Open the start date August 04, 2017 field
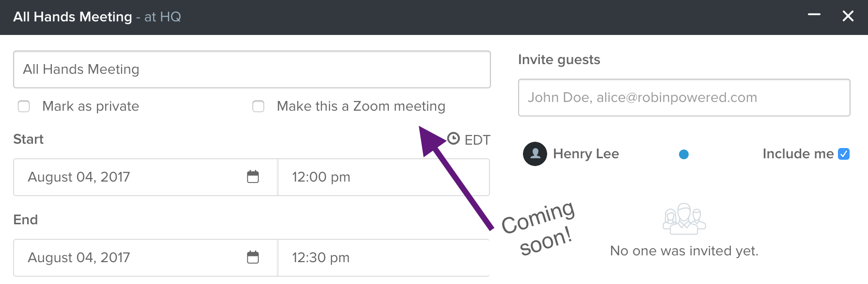This screenshot has width=868, height=284. 145,177
